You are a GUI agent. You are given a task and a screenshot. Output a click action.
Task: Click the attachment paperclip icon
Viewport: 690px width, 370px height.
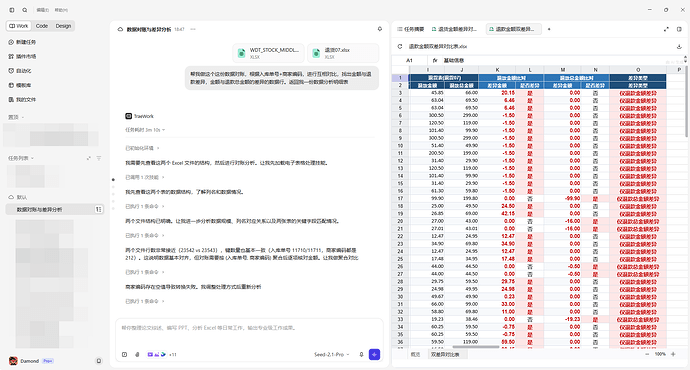(x=137, y=355)
